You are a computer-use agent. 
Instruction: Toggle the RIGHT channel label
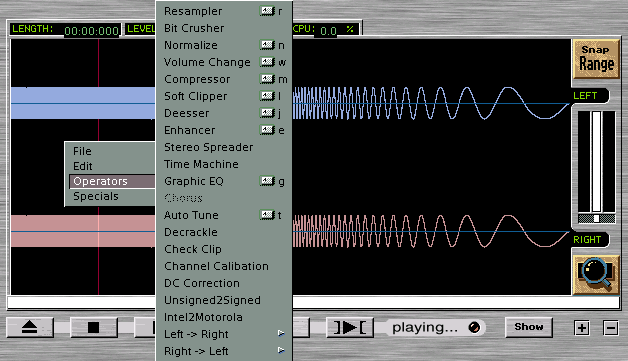point(589,240)
